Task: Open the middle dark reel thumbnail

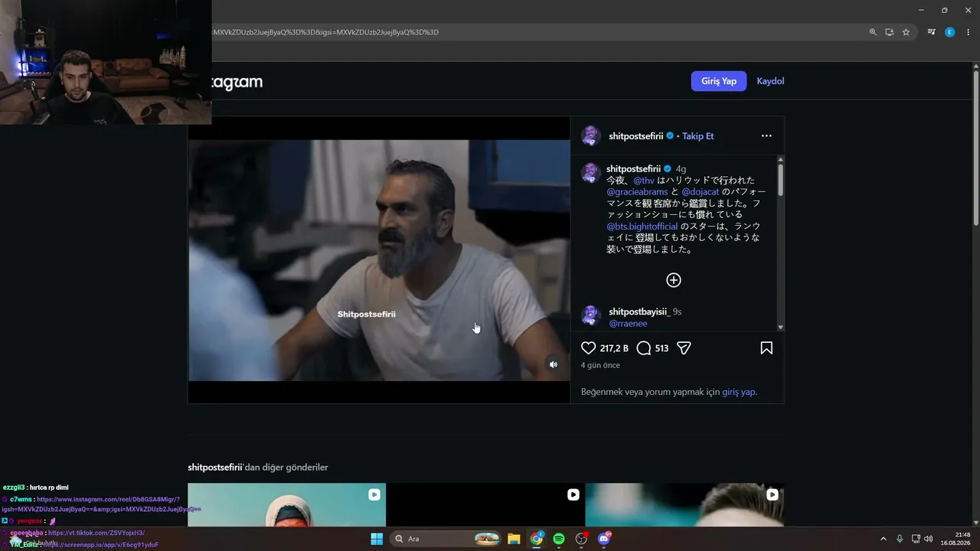Action: click(x=485, y=505)
